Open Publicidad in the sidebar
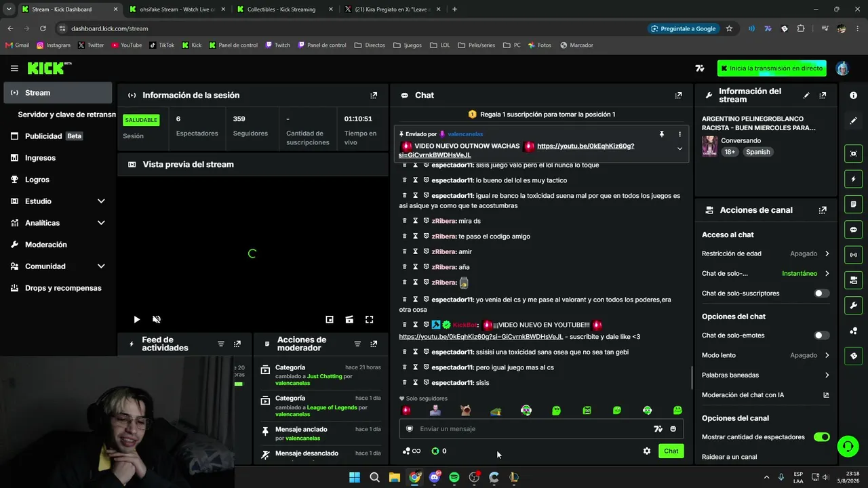The height and width of the screenshot is (488, 868). 58,136
